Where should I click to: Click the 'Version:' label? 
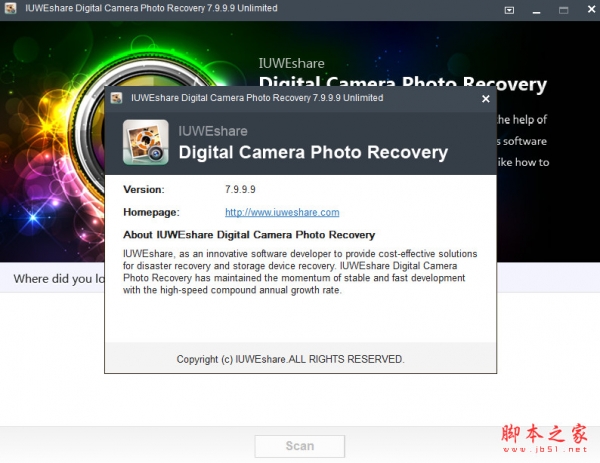(x=144, y=189)
